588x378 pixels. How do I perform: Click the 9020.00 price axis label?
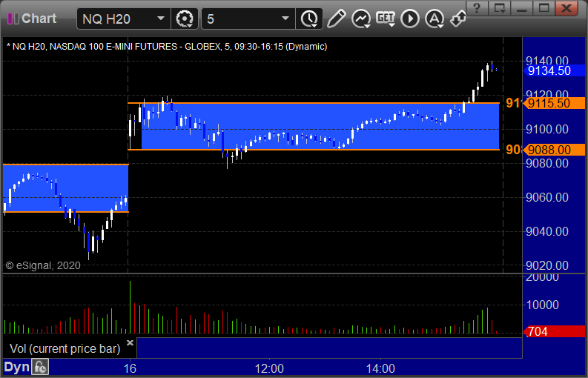(x=547, y=265)
